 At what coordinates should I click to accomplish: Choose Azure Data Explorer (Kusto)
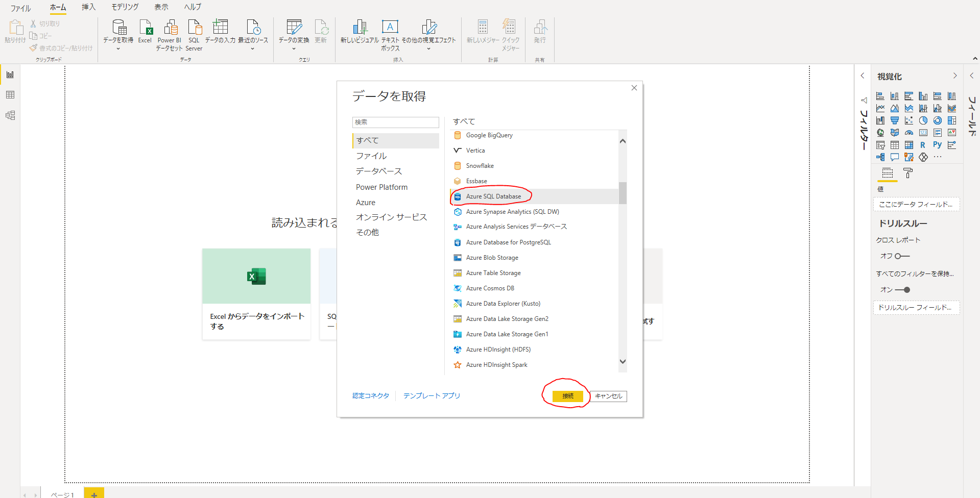click(534, 304)
